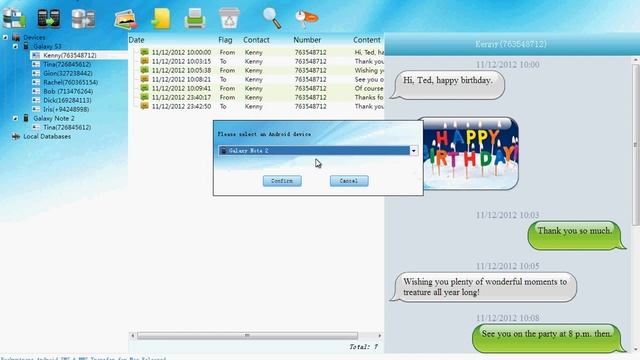The width and height of the screenshot is (640, 360).
Task: Select message row dated 11/12/2012 23:40:17
Action: (x=258, y=97)
